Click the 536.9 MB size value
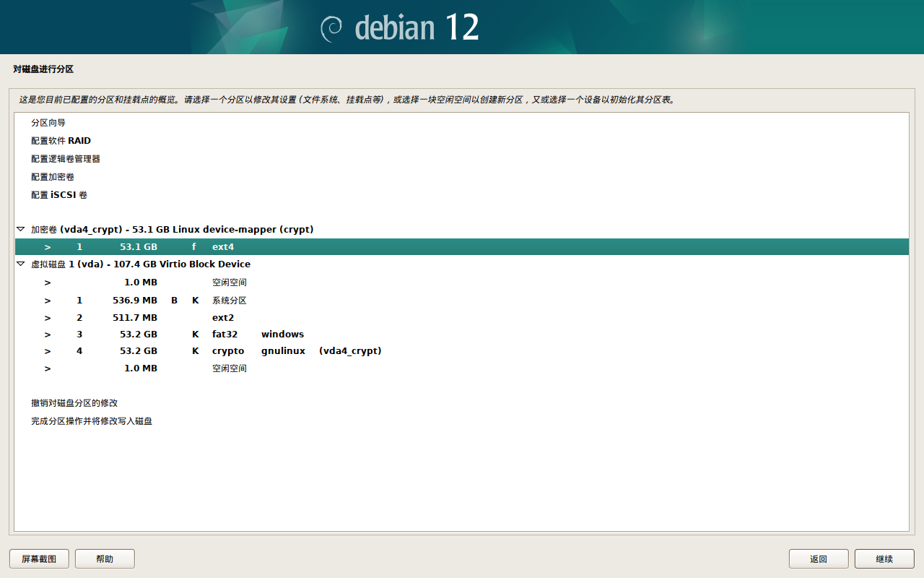The width and height of the screenshot is (924, 578). coord(135,301)
